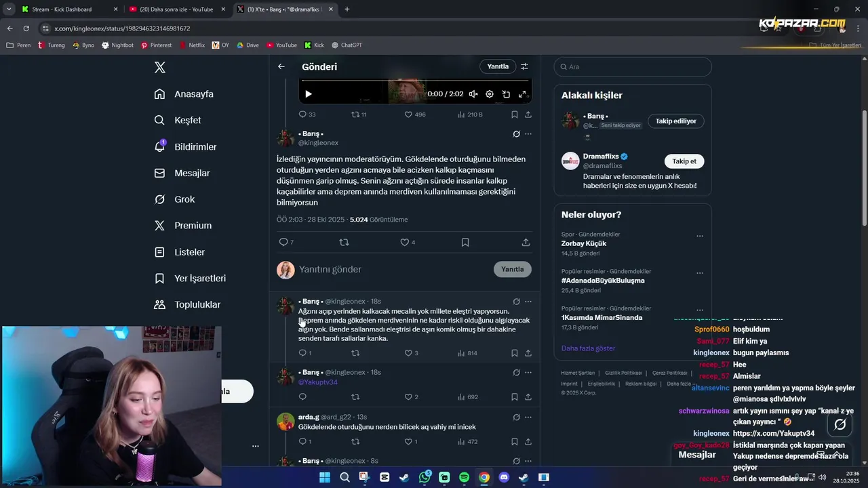
Task: Open more options on main Barış post
Action: tap(528, 134)
